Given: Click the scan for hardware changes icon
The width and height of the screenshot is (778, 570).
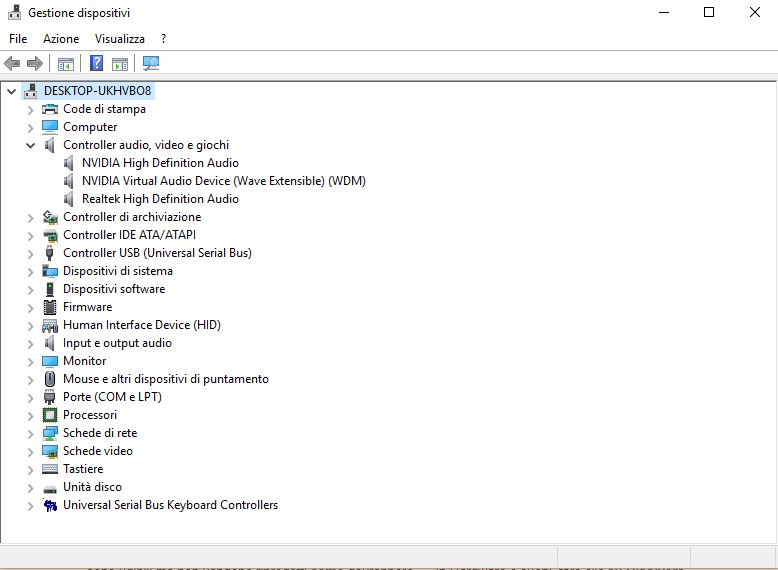Looking at the screenshot, I should pos(151,64).
